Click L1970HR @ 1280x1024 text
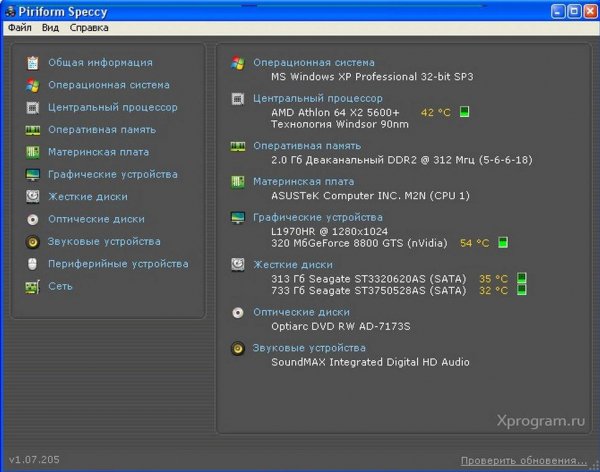600x472 pixels. 329,231
